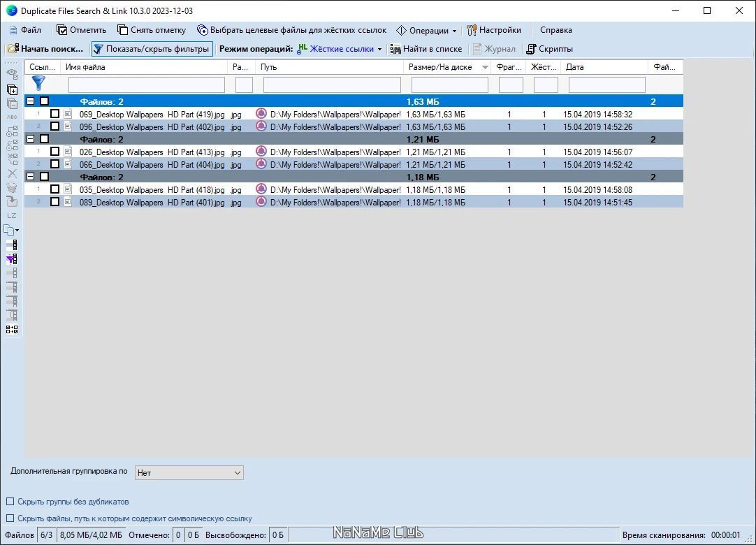Click the LZ compression sidebar icon
This screenshot has height=545, width=756.
pyautogui.click(x=12, y=216)
